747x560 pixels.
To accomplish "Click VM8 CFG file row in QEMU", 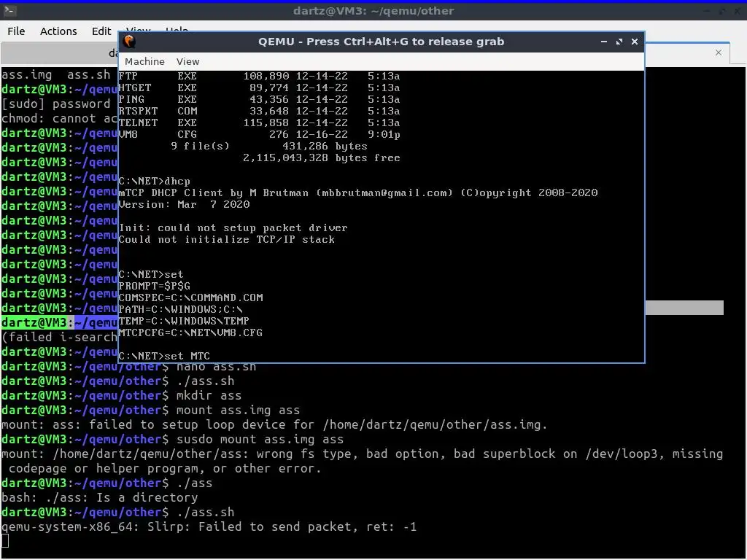I will tap(259, 134).
